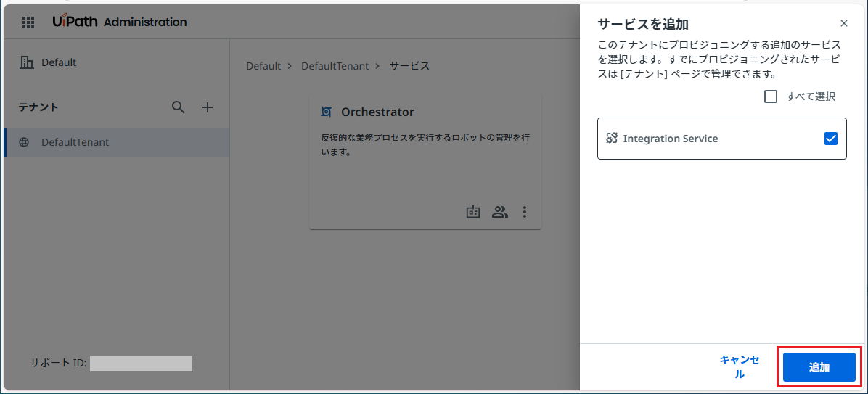Click the Integration Service row label

pyautogui.click(x=671, y=139)
